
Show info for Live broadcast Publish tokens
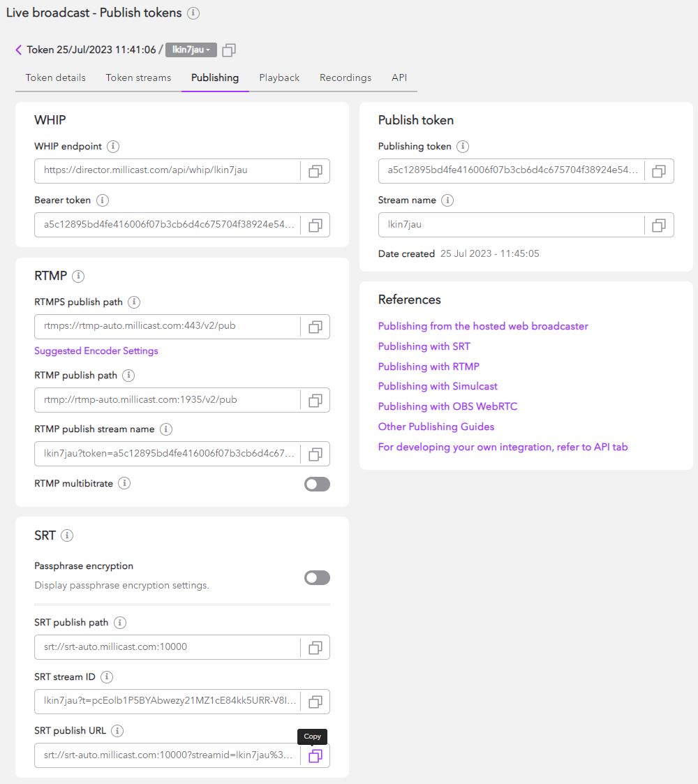click(x=193, y=13)
